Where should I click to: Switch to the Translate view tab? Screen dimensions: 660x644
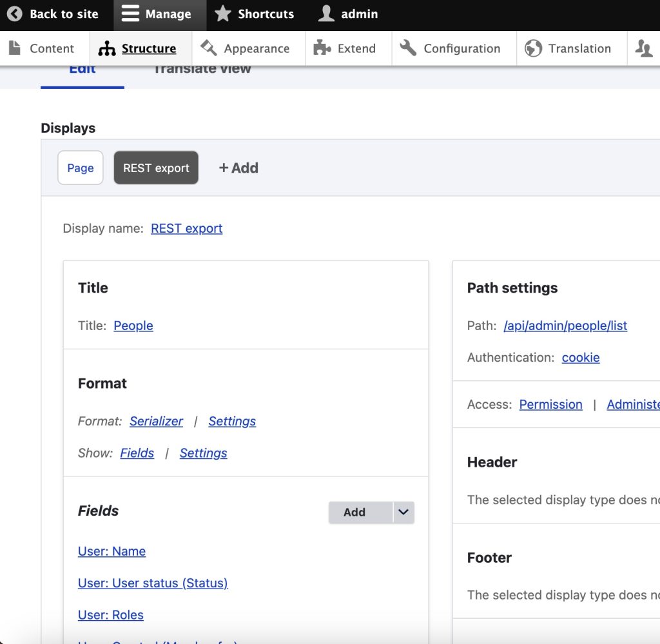pyautogui.click(x=202, y=70)
